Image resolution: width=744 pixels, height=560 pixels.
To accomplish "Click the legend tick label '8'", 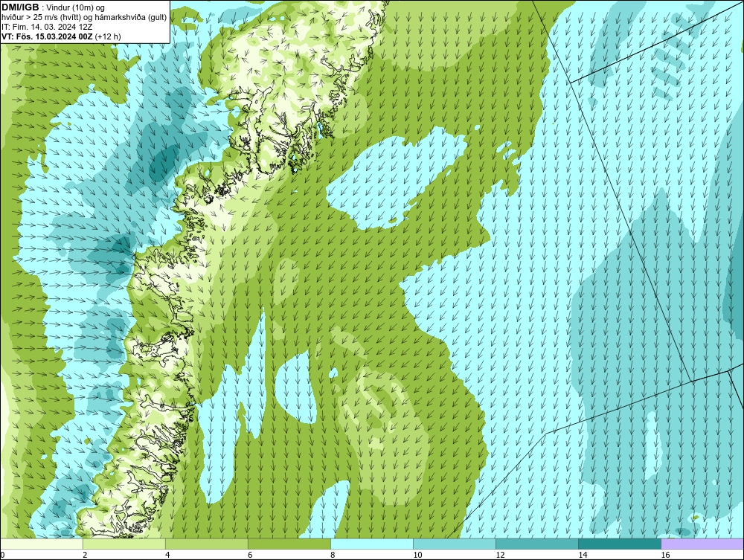I will click(333, 555).
